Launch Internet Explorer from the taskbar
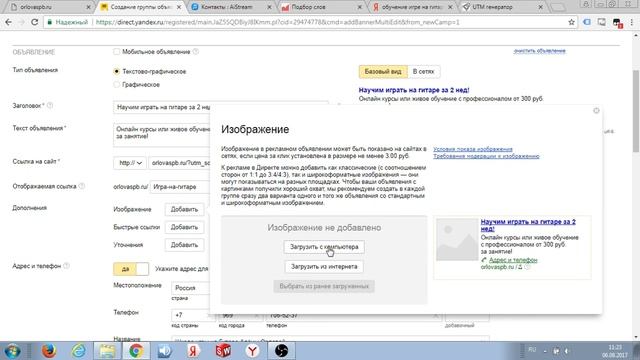 (x=78, y=351)
